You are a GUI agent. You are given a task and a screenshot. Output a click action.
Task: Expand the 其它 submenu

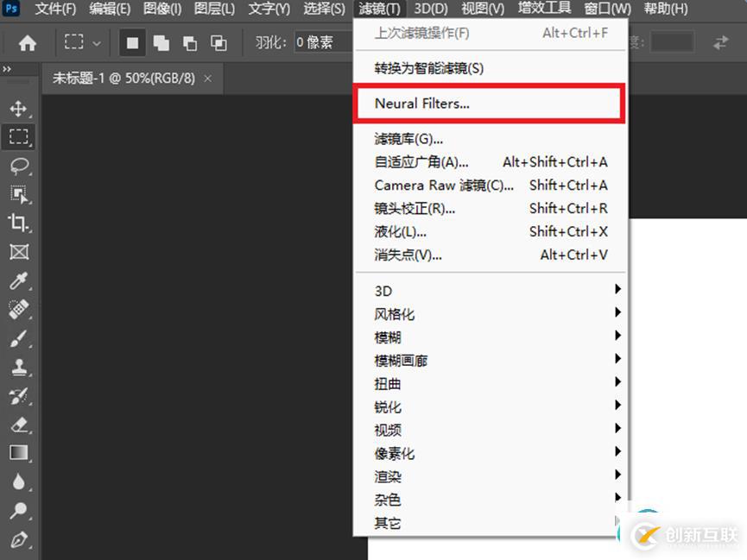[491, 523]
